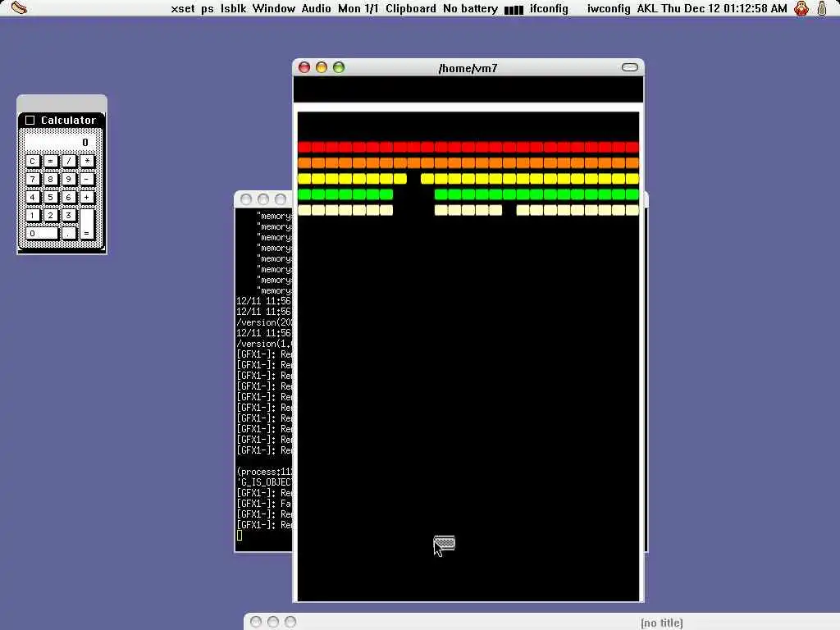This screenshot has height=630, width=840.
Task: Open the xset menu bar item
Action: point(183,8)
